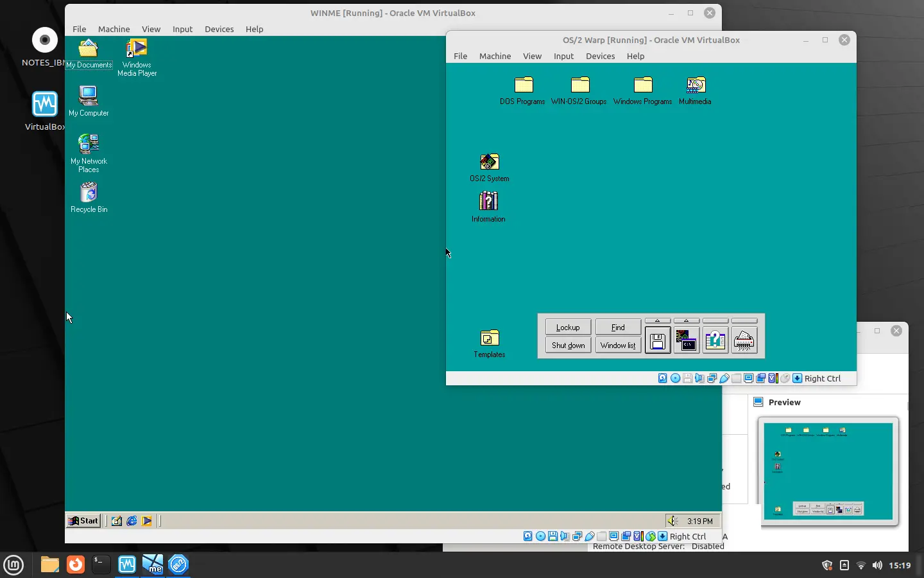Image resolution: width=924 pixels, height=578 pixels.
Task: Open the Input menu in OS/2 Warp window
Action: (x=564, y=56)
